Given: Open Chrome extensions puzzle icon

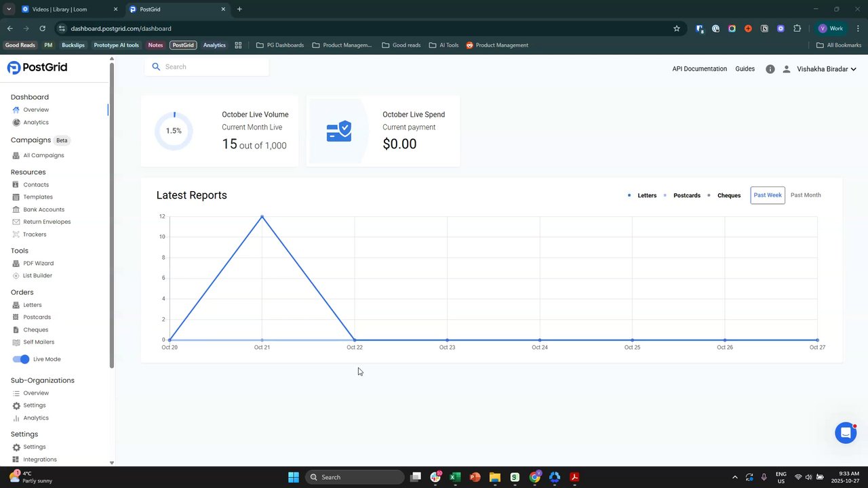Looking at the screenshot, I should tap(797, 28).
